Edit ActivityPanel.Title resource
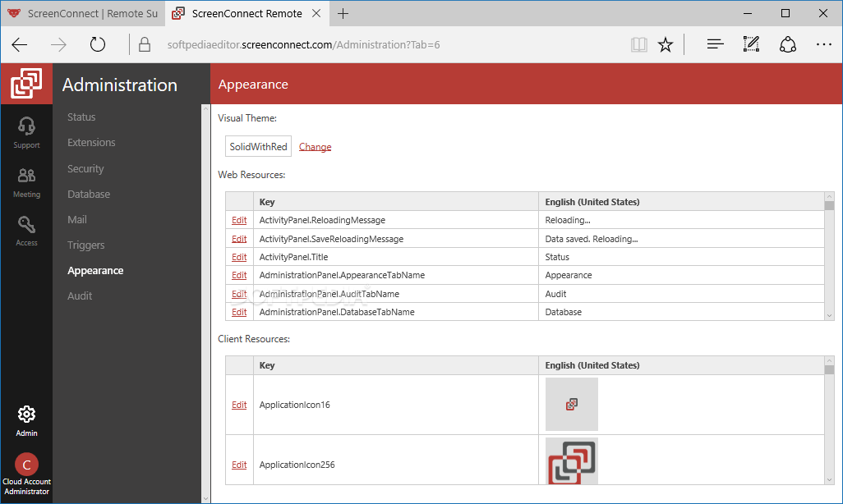Screen dimensions: 843x504 click(x=239, y=258)
